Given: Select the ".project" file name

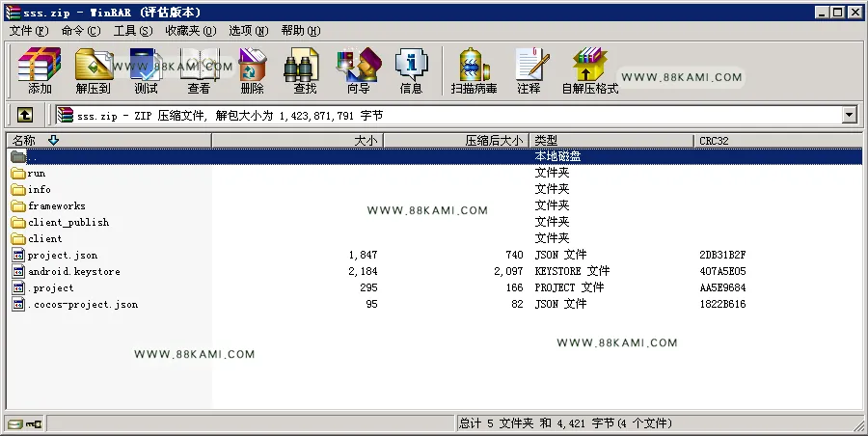Looking at the screenshot, I should tap(51, 288).
